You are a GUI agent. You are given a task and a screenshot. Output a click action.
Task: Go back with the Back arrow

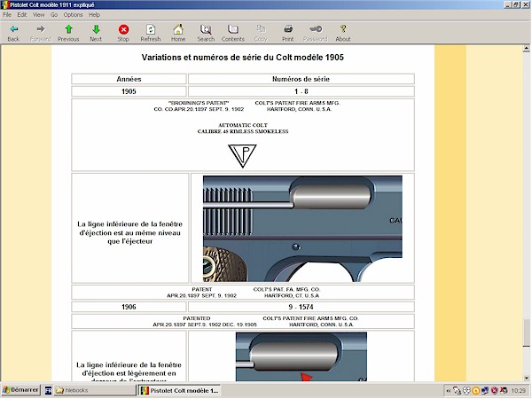pos(13,33)
